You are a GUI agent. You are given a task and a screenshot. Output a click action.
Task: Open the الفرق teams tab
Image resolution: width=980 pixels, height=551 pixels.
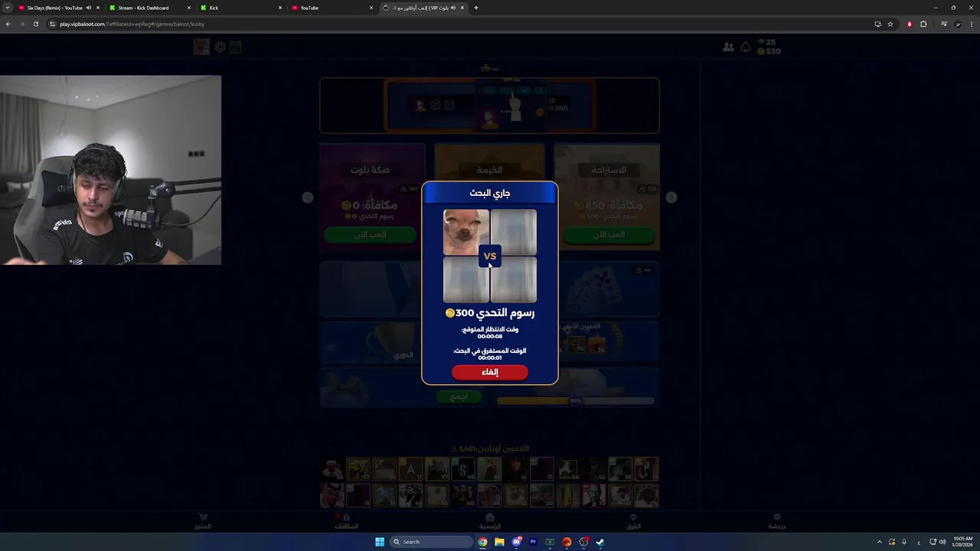634,522
